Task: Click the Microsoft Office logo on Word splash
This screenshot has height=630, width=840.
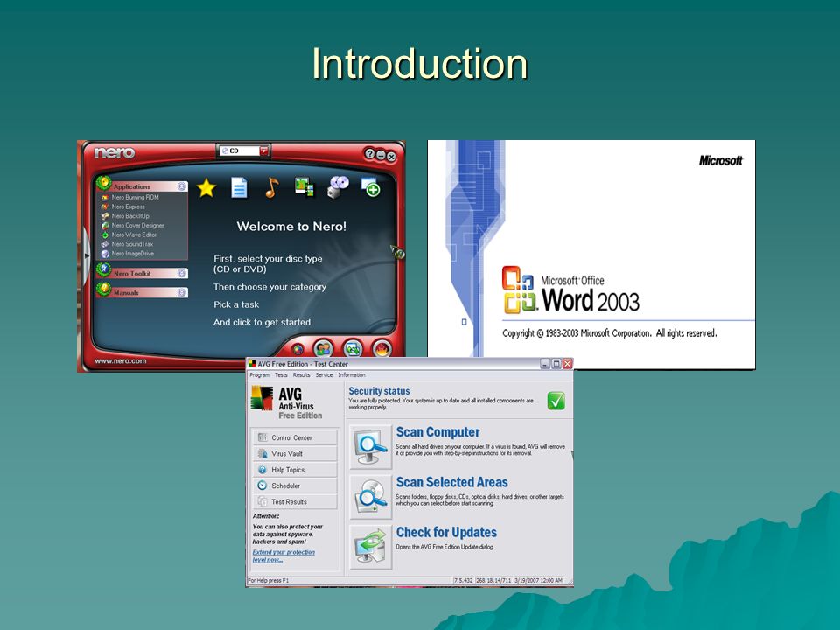Action: pyautogui.click(x=519, y=290)
